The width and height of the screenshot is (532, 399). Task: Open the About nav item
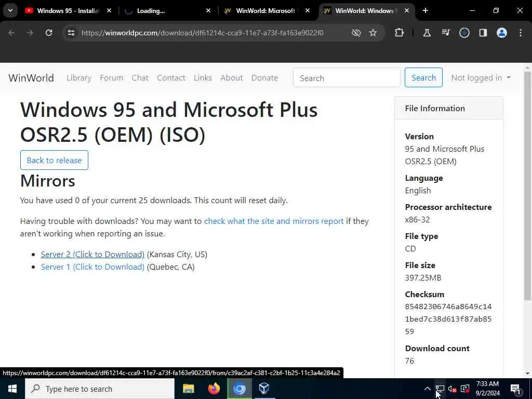pos(231,78)
